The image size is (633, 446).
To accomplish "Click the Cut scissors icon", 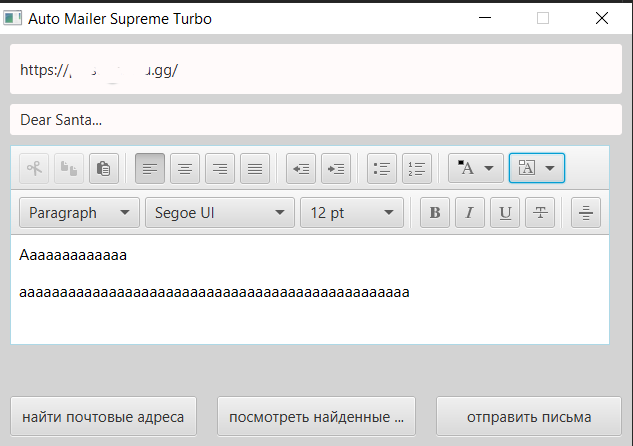I will pos(34,168).
